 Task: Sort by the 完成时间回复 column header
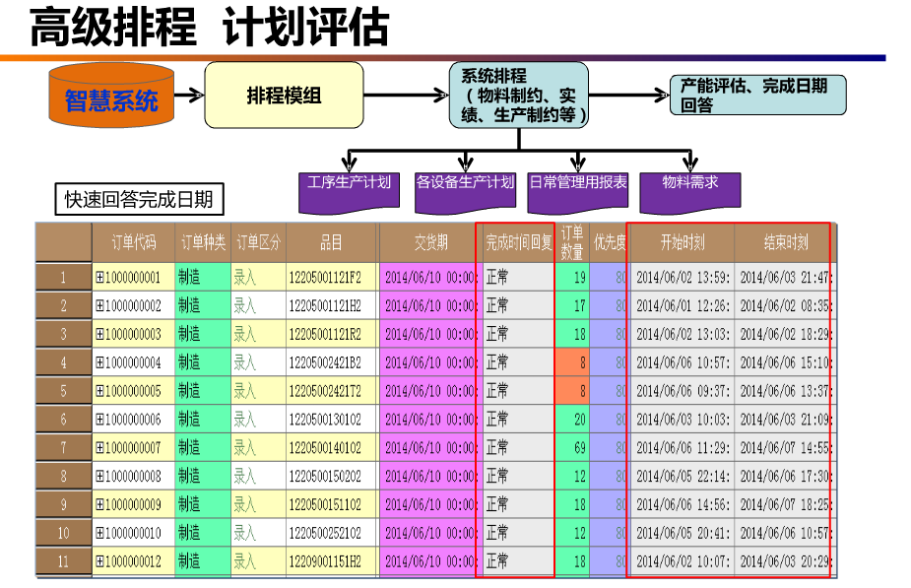[517, 243]
